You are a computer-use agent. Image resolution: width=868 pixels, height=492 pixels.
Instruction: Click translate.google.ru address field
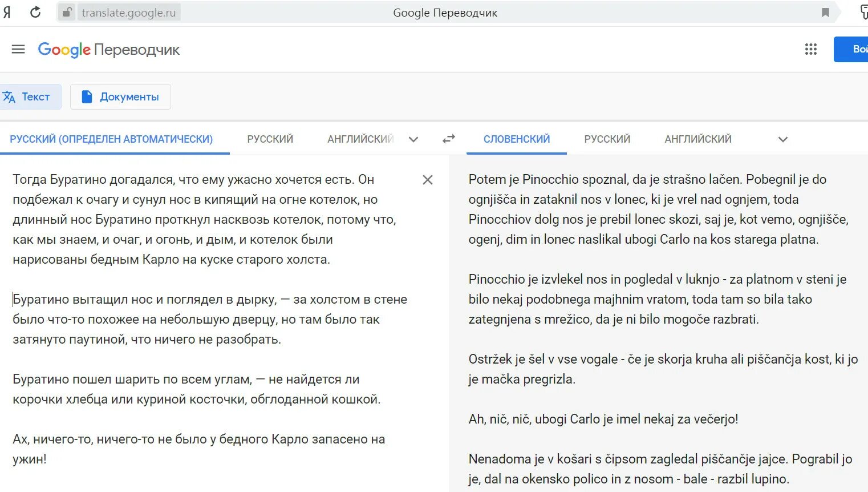coord(129,13)
